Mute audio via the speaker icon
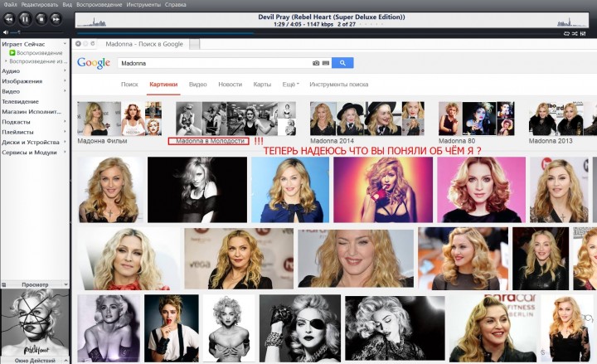Image resolution: width=597 pixels, height=364 pixels. click(x=5, y=32)
